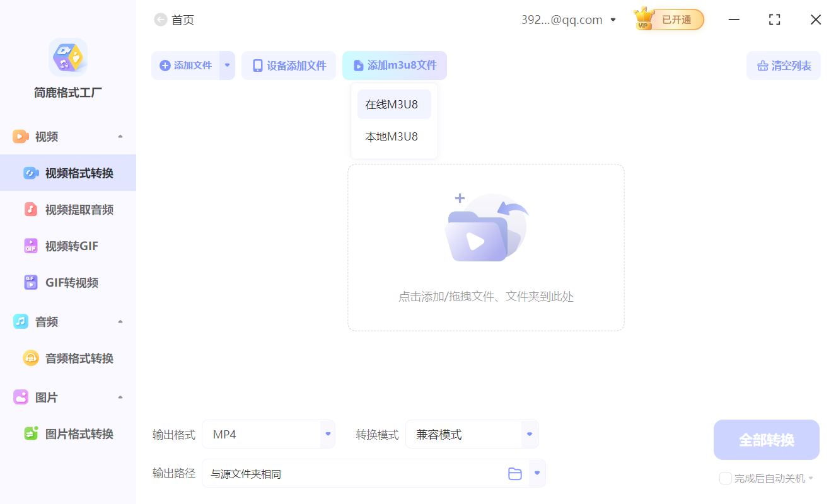836x504 pixels.
Task: Collapse the 视频 category section
Action: (x=120, y=136)
